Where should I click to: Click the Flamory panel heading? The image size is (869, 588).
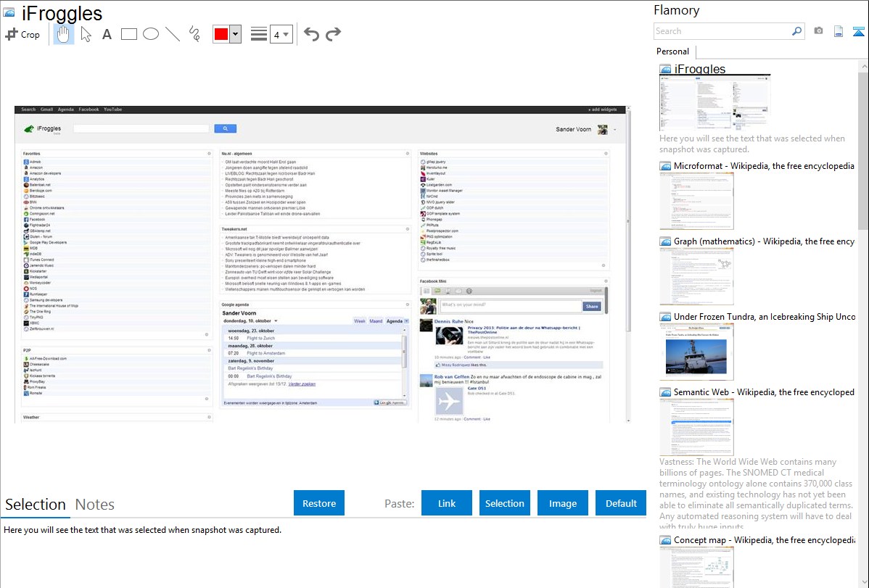point(677,10)
